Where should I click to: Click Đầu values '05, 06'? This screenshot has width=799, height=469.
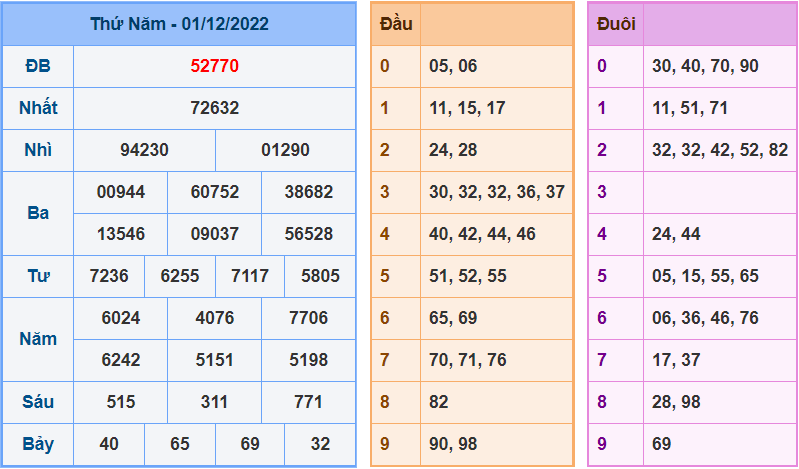453,66
